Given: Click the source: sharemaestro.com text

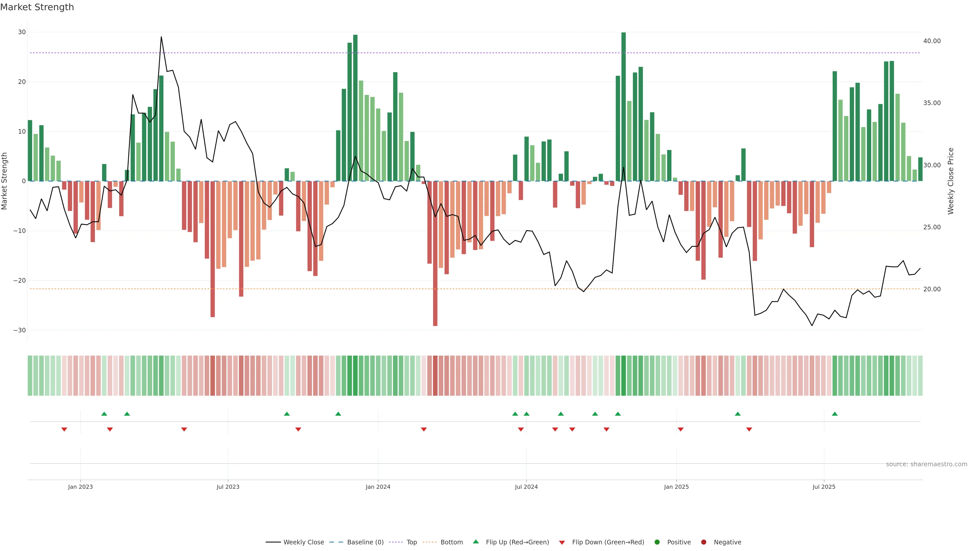Looking at the screenshot, I should pos(926,464).
